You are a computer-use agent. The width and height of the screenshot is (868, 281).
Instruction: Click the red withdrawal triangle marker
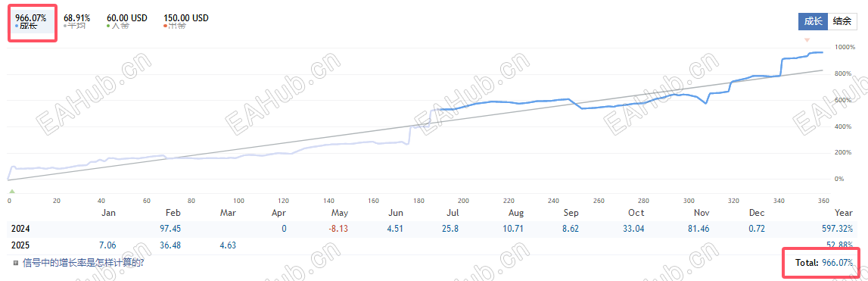(807, 40)
